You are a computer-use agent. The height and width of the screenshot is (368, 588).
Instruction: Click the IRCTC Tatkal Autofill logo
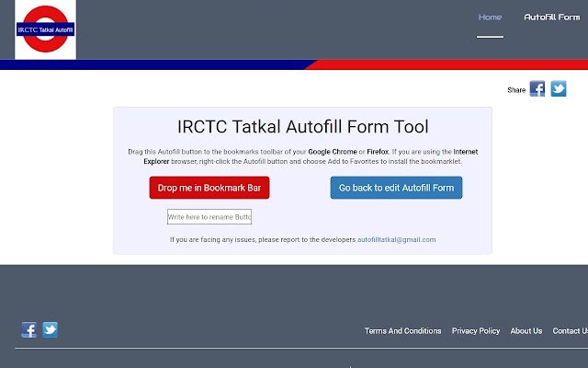click(45, 29)
